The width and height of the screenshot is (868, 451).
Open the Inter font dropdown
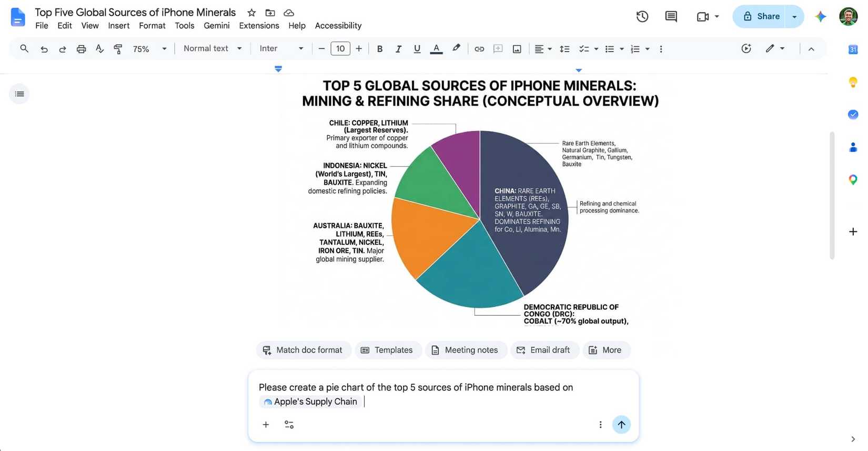(x=281, y=48)
